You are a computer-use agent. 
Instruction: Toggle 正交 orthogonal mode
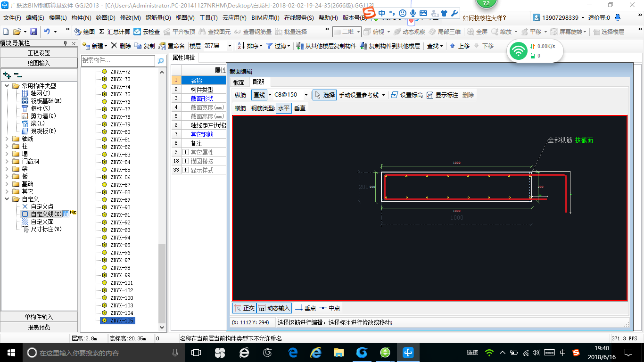point(244,308)
